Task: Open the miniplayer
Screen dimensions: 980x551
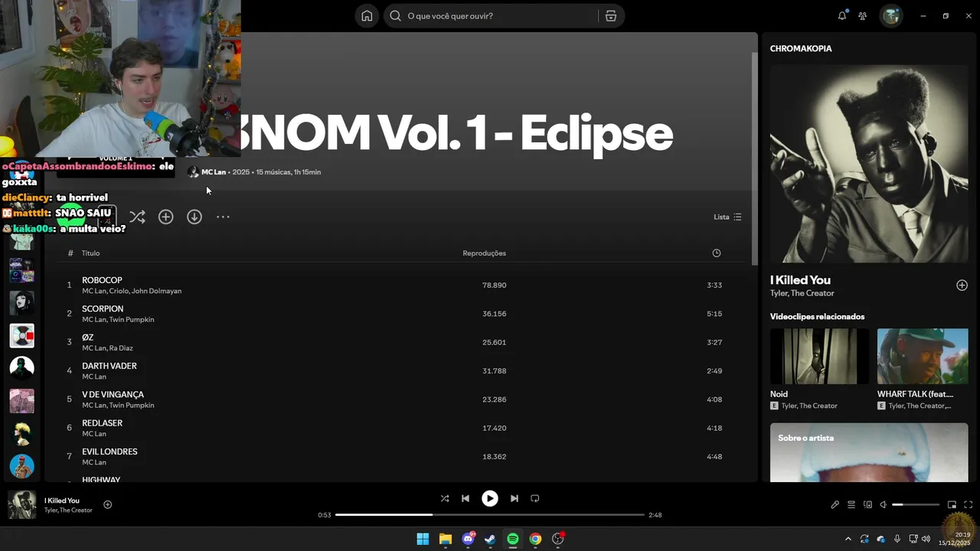Action: point(952,505)
